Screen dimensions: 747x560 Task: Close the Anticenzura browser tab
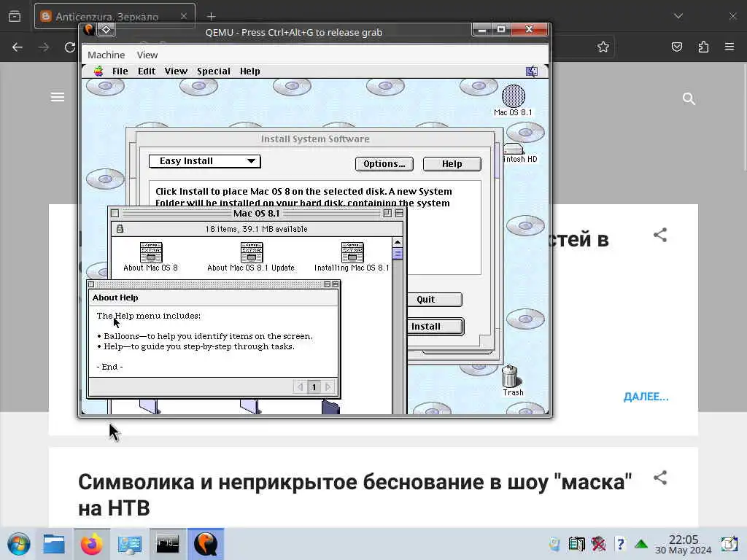pyautogui.click(x=184, y=16)
